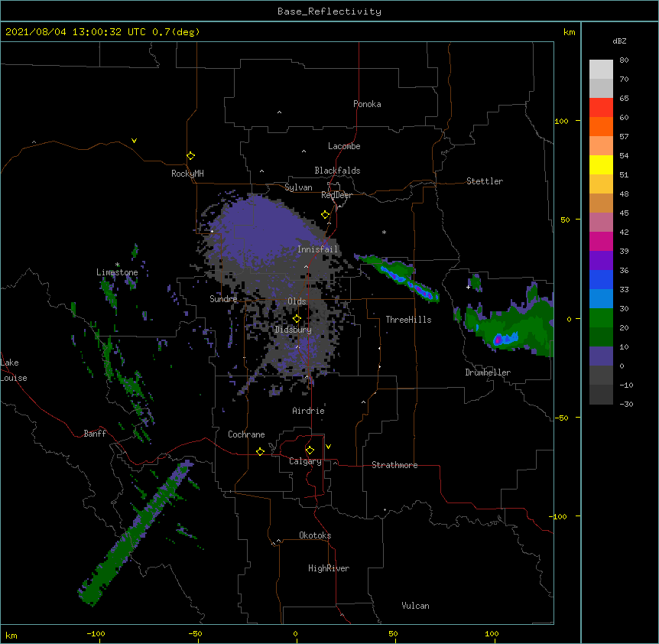Click the HighRiver city label
The width and height of the screenshot is (659, 644).
coord(329,568)
